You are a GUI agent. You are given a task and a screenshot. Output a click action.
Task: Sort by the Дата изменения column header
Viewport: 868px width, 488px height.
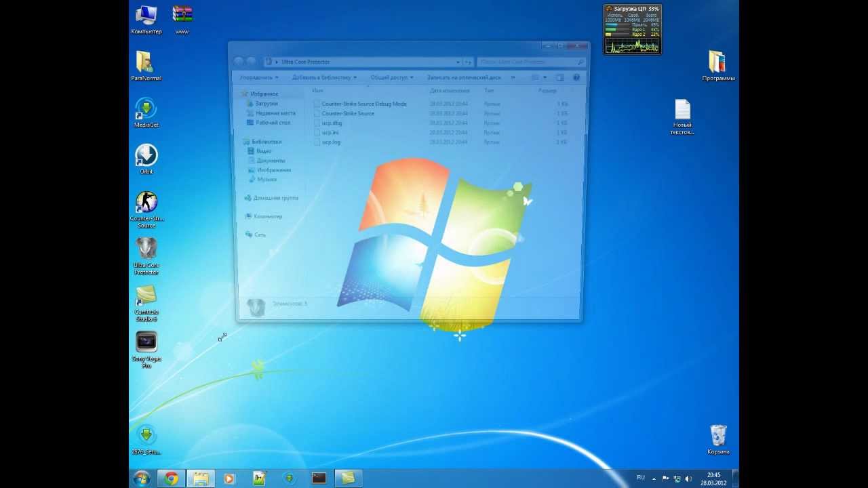449,90
